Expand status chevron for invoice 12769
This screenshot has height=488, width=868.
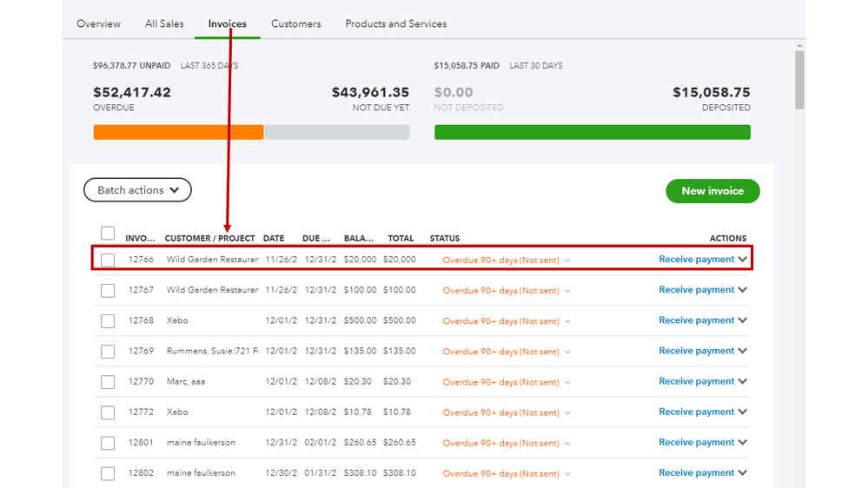[x=567, y=352]
